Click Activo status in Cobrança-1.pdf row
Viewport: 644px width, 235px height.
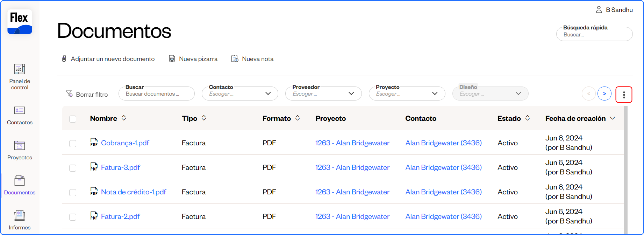508,143
